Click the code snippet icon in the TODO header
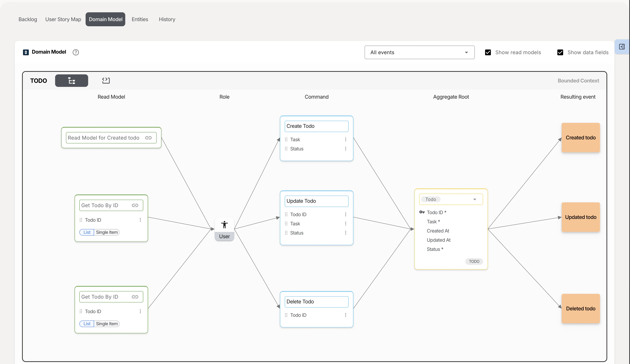This screenshot has height=364, width=630. (105, 80)
